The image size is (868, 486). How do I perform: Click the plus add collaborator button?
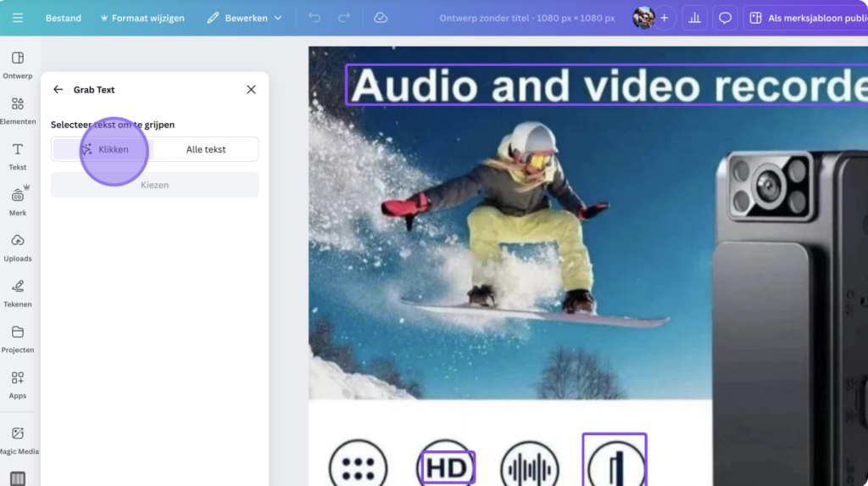click(x=665, y=18)
